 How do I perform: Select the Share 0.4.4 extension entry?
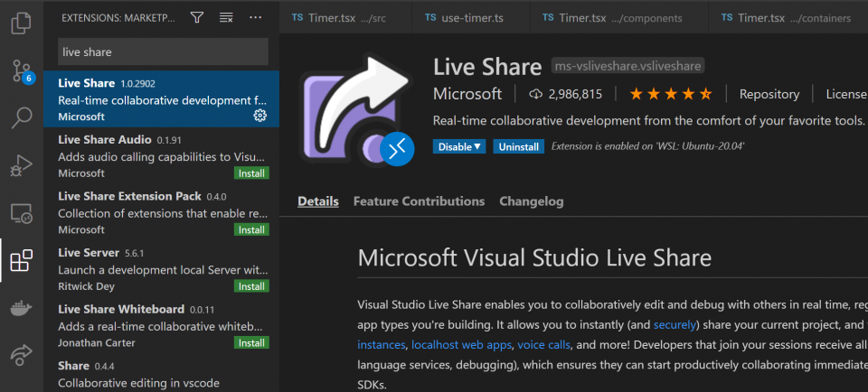[161, 373]
